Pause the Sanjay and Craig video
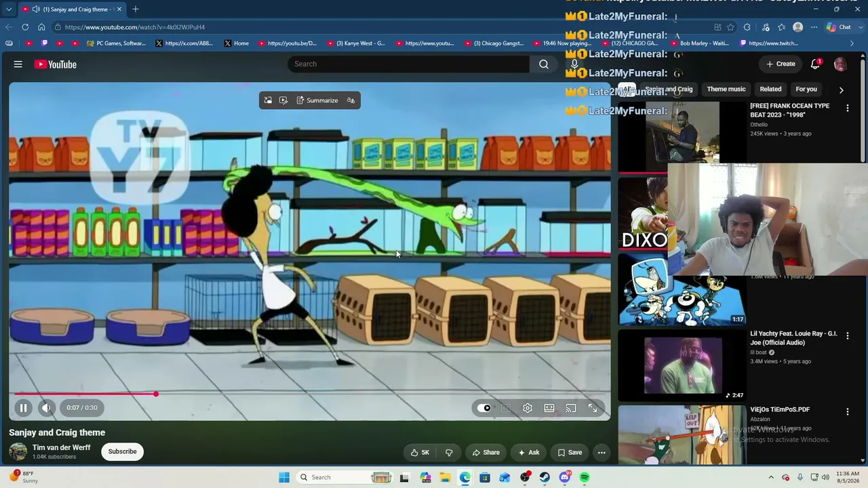868x488 pixels. (23, 407)
